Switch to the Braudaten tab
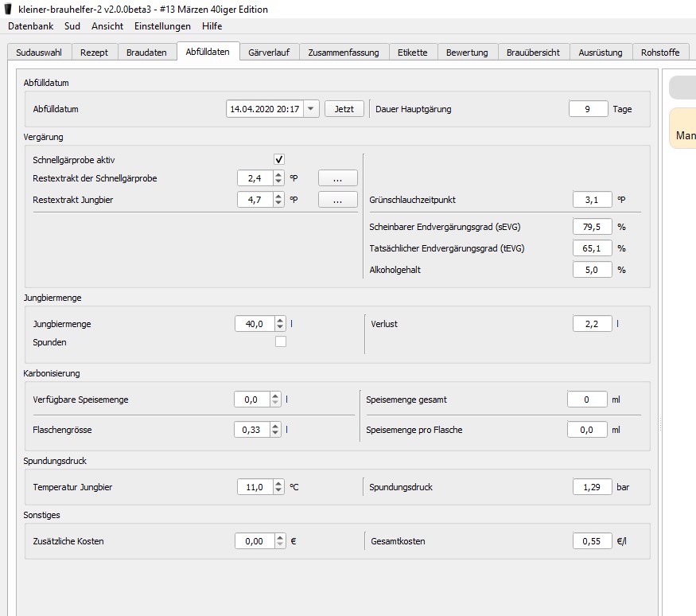Screen dimensions: 696x616 click(146, 53)
